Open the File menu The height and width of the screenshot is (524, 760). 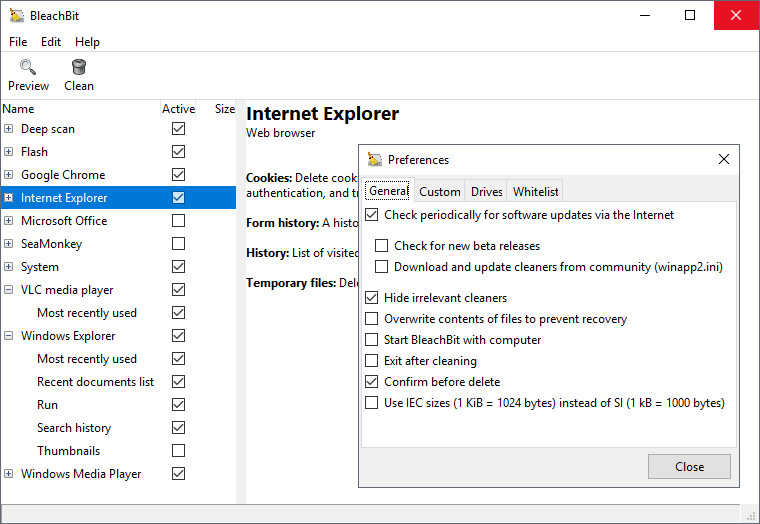pos(18,42)
